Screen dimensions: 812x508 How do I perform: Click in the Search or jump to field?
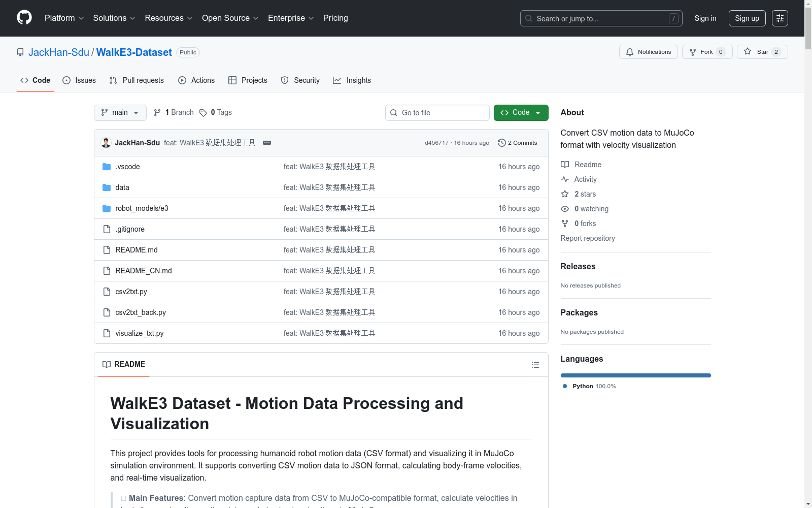coord(601,18)
